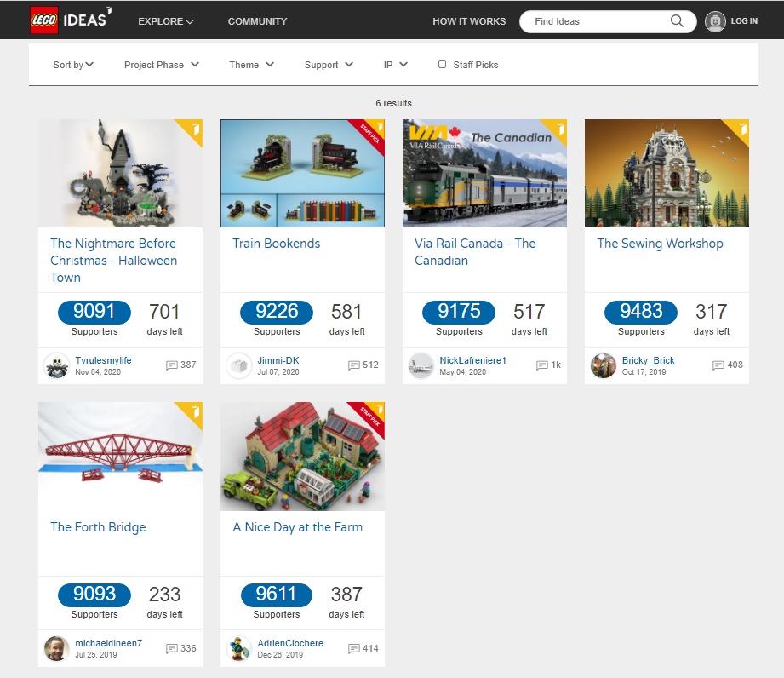Click the Nice Day at the Farm thumbnail
Viewport: 784px width, 678px height.
[302, 457]
